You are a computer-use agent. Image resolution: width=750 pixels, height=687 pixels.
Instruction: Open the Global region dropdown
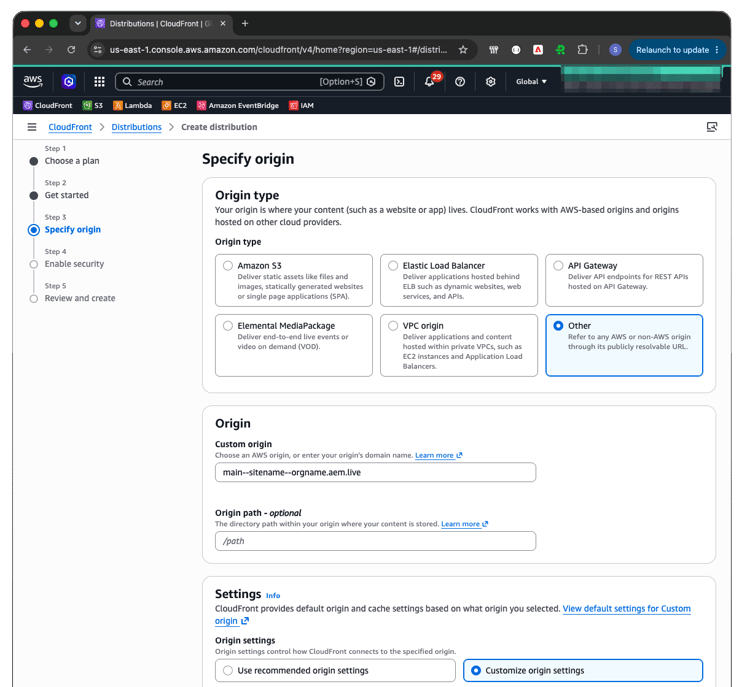click(x=531, y=82)
